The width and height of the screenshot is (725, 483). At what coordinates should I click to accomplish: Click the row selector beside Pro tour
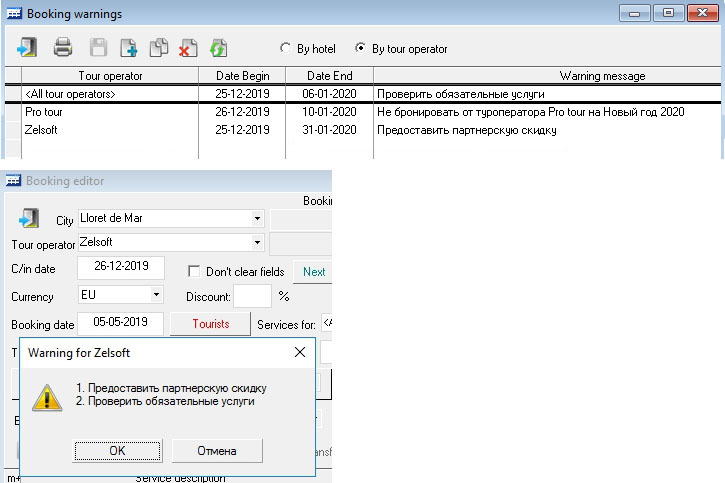click(13, 112)
